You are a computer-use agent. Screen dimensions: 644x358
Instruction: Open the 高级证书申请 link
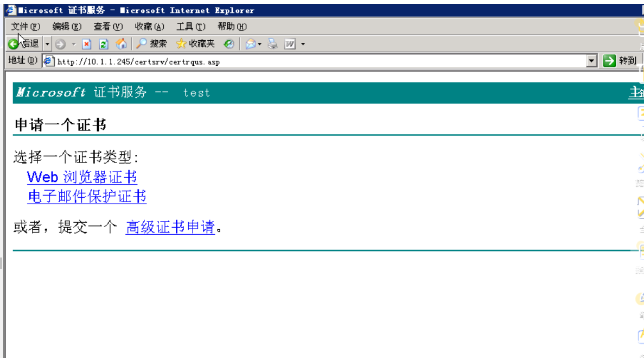pos(170,227)
